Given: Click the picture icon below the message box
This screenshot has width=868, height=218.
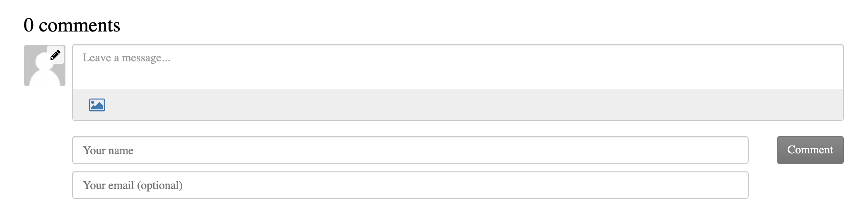Looking at the screenshot, I should (x=97, y=105).
